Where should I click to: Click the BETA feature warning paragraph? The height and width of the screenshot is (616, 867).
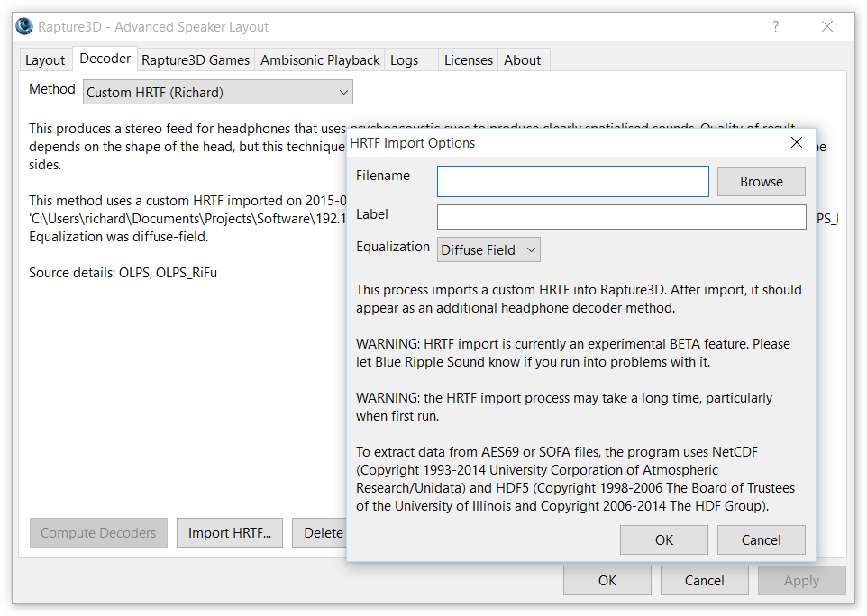coord(573,352)
